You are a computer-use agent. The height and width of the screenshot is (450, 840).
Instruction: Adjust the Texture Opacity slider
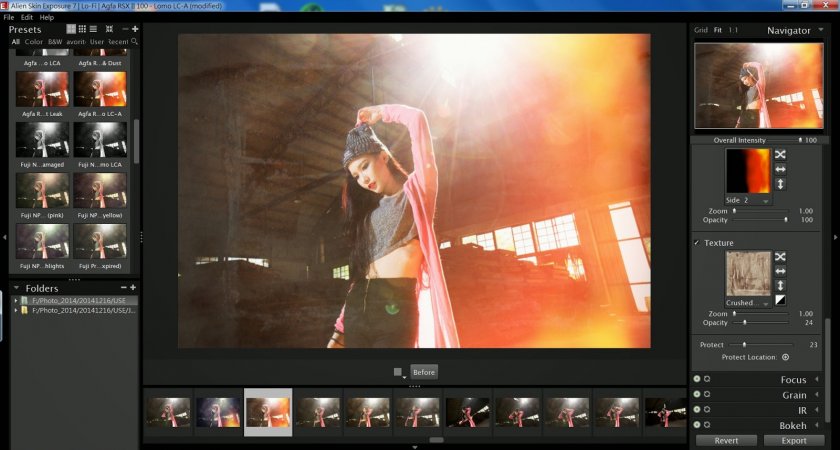pos(745,323)
